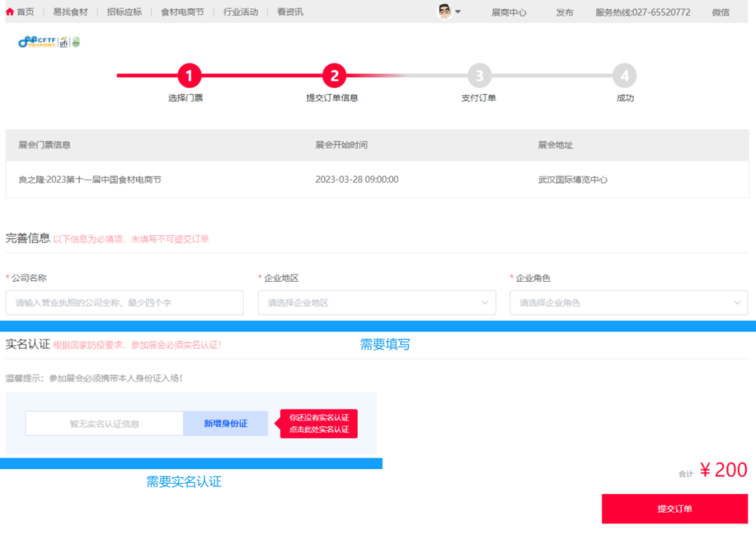Click the user avatar icon

click(x=445, y=12)
